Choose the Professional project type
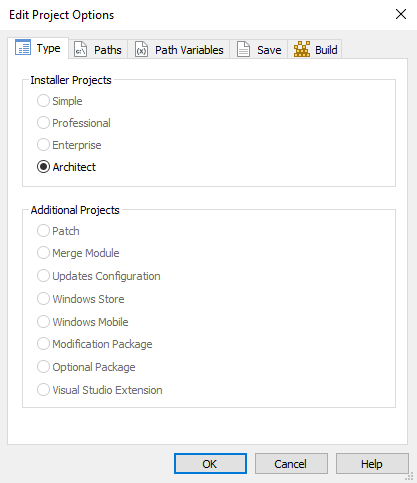 coord(74,123)
